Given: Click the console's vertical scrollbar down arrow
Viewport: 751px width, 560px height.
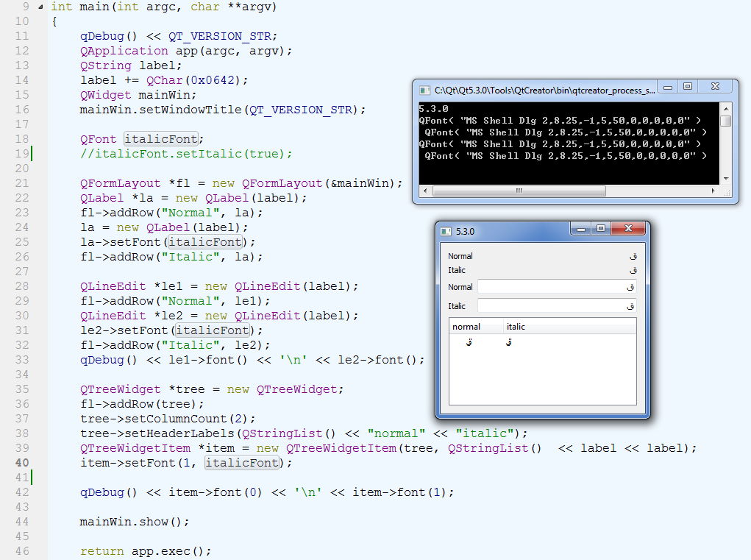Looking at the screenshot, I should coord(726,179).
